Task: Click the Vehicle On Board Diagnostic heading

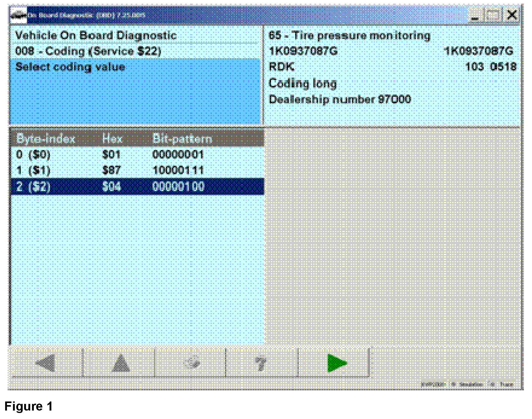Action: pos(96,35)
